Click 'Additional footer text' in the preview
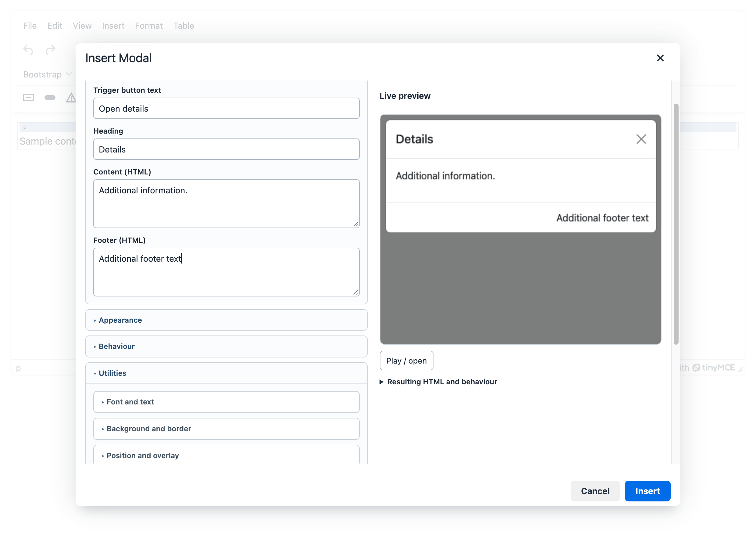This screenshot has width=756, height=549. 602,218
